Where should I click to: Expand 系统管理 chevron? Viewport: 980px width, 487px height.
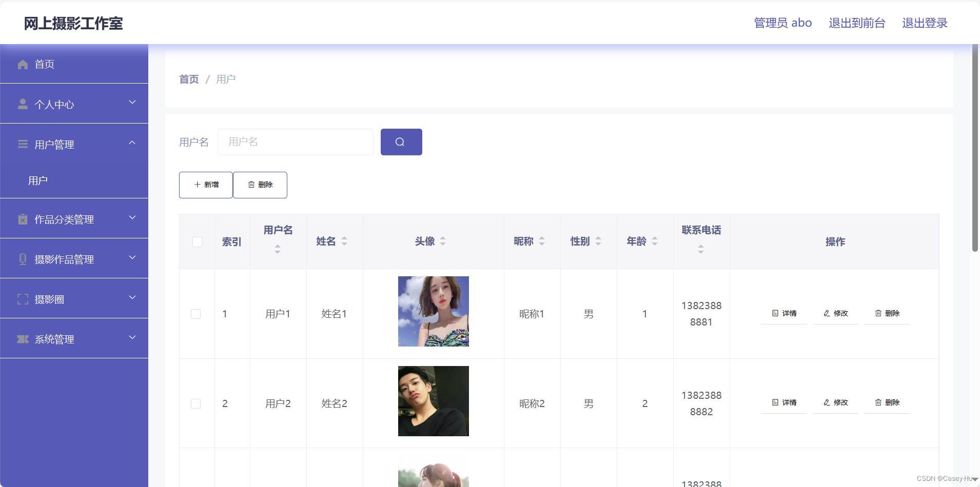click(132, 337)
